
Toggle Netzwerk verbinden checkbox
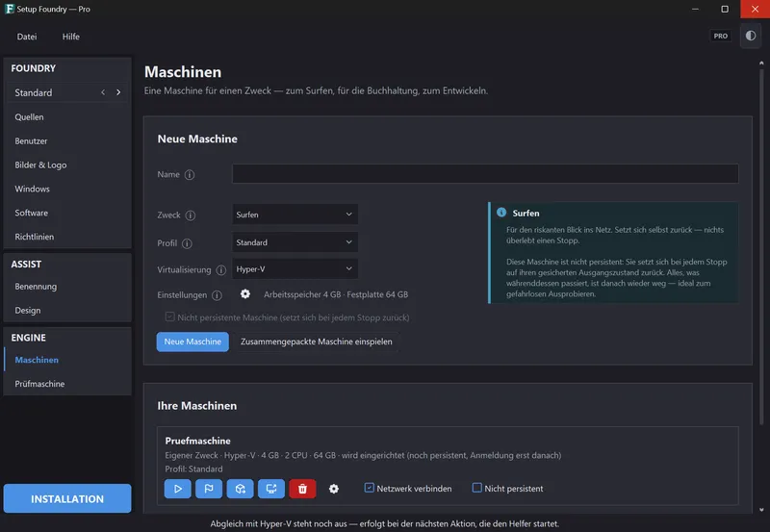pos(370,488)
